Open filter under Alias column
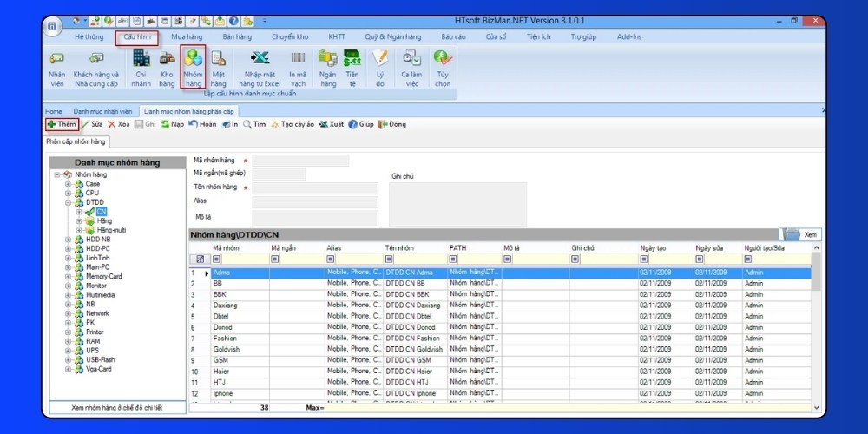Image resolution: width=868 pixels, height=434 pixels. coord(331,259)
